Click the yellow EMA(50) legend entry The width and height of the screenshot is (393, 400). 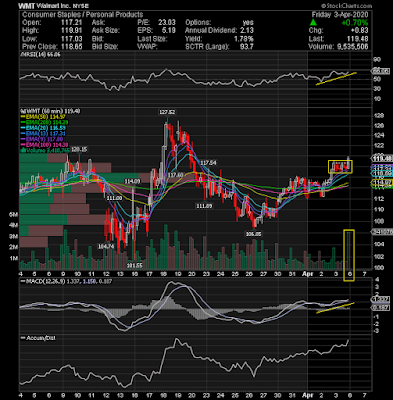[43, 117]
